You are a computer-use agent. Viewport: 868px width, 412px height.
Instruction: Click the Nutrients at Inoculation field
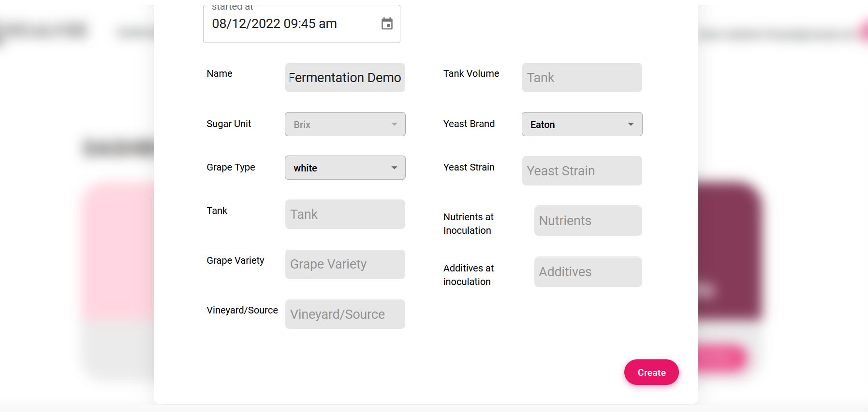click(x=588, y=221)
